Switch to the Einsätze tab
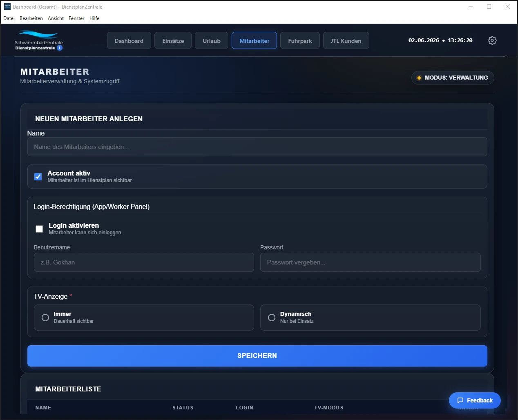Image resolution: width=518 pixels, height=420 pixels. [x=173, y=40]
